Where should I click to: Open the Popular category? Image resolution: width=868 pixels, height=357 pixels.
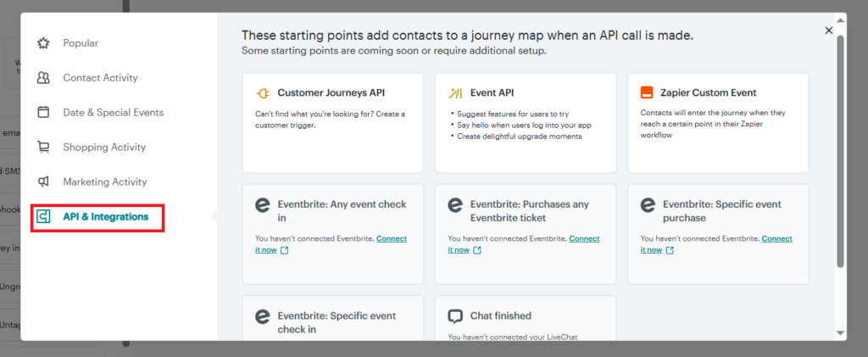[x=81, y=43]
